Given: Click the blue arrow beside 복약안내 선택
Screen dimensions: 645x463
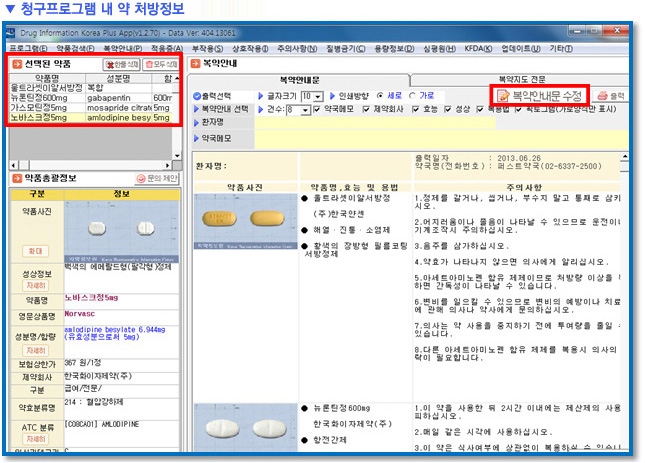Looking at the screenshot, I should pyautogui.click(x=197, y=109).
